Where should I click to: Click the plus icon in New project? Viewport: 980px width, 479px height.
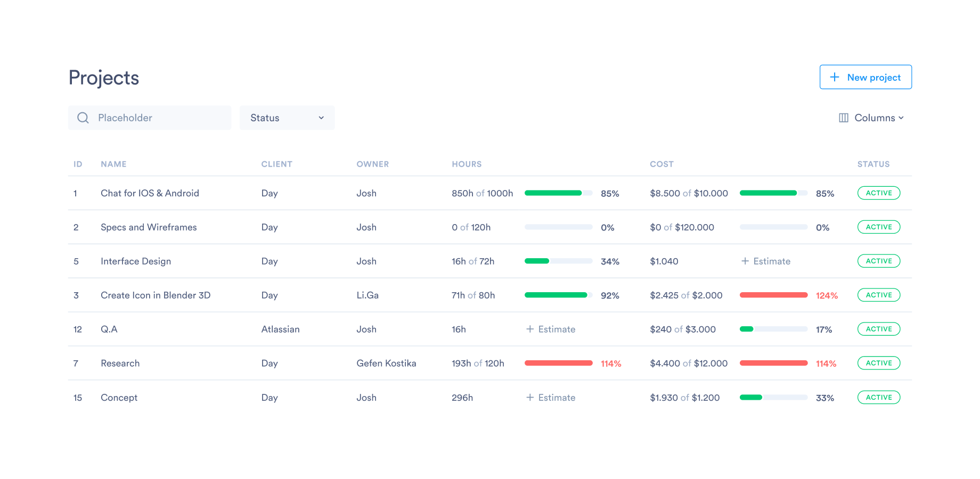point(835,77)
